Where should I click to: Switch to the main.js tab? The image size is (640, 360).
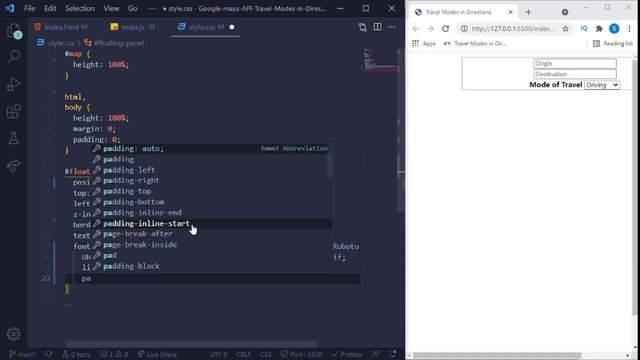[x=133, y=27]
